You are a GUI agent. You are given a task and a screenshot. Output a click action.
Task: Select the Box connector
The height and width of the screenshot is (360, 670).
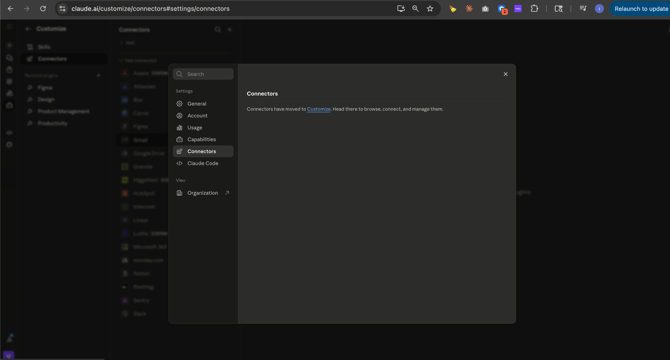click(x=143, y=100)
